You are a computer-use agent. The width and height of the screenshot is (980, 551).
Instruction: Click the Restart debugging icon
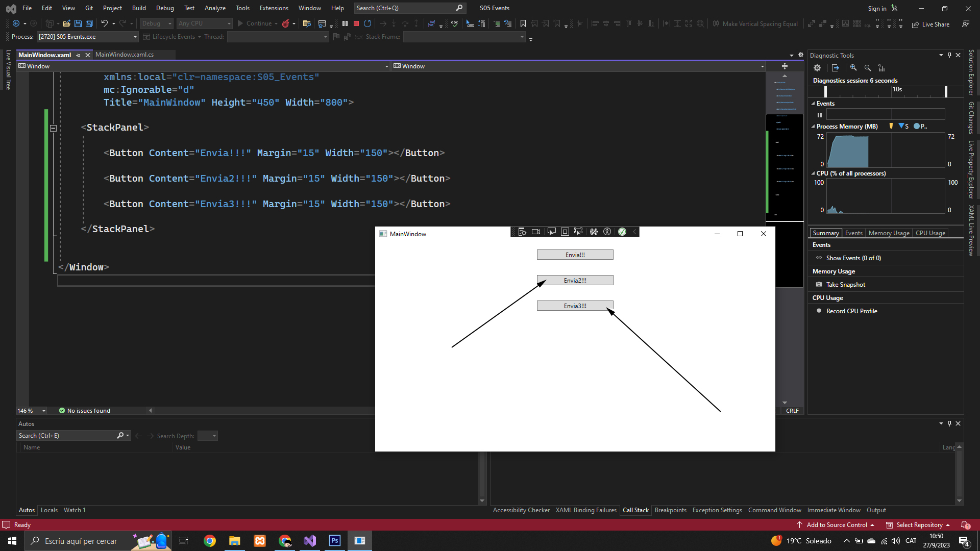pos(367,23)
